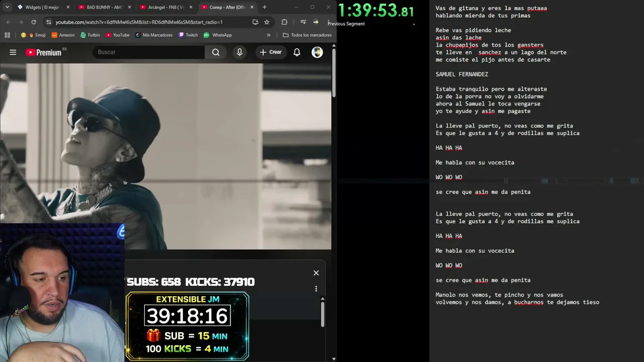Click the line 'Vas de gitana y eres la mas putaaa'
Image resolution: width=644 pixels, height=362 pixels.
tap(491, 8)
